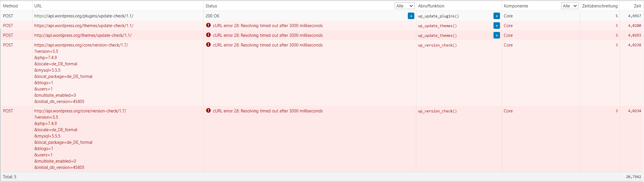This screenshot has width=644, height=182.
Task: Sort by Zeitüberschreitung column header
Action: pyautogui.click(x=600, y=6)
